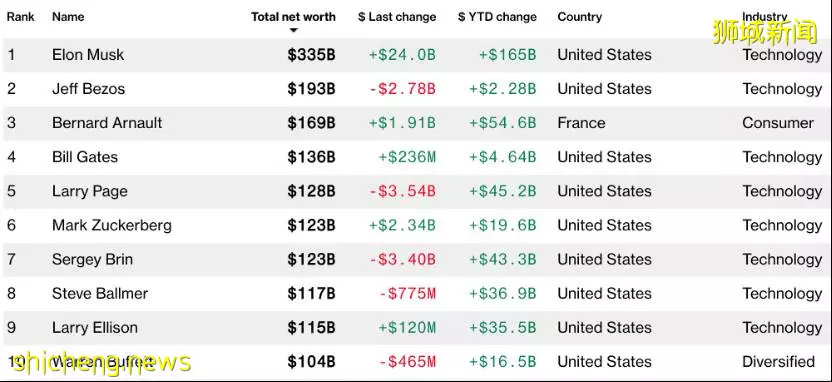832x382 pixels.
Task: Click the Country column header
Action: coord(579,17)
